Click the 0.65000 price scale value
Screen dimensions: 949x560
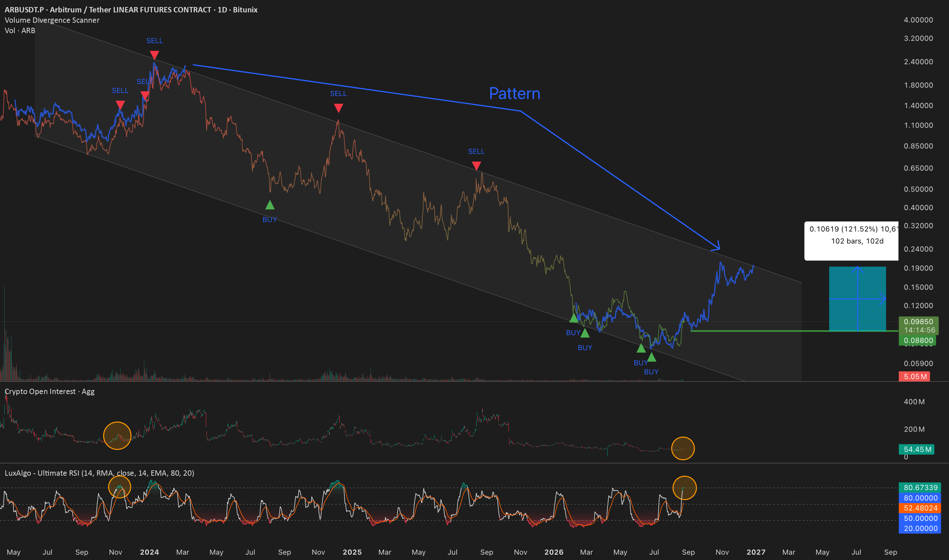(918, 168)
